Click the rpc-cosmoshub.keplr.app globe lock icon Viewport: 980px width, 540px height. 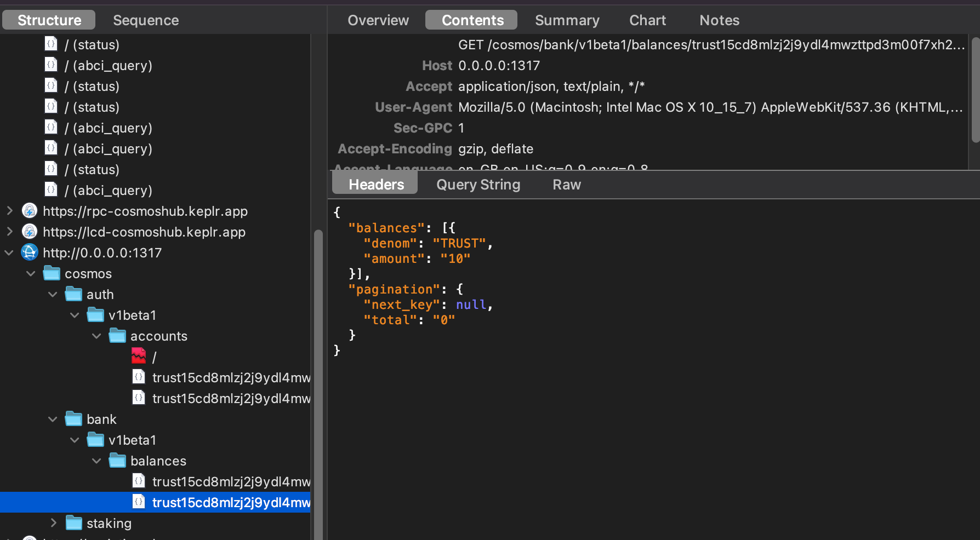[30, 211]
